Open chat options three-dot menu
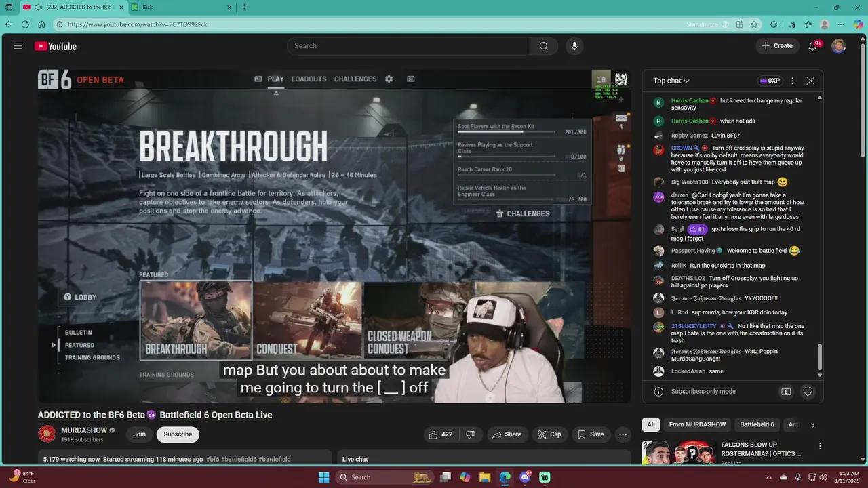 pyautogui.click(x=792, y=81)
